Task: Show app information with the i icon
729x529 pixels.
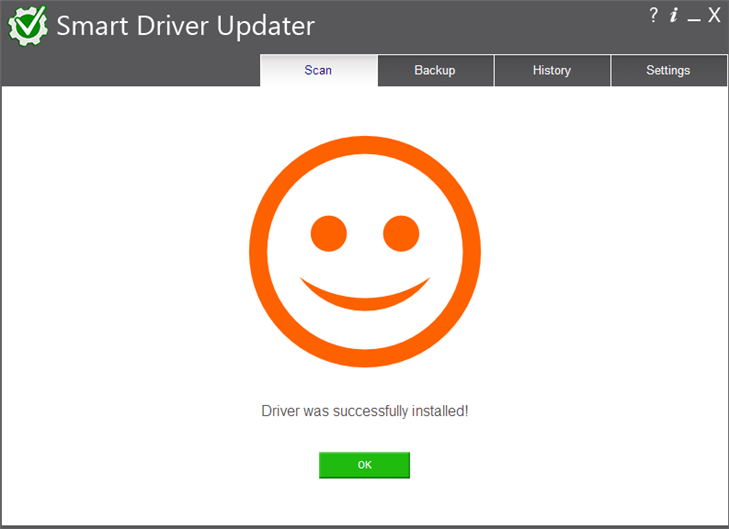Action: point(674,15)
